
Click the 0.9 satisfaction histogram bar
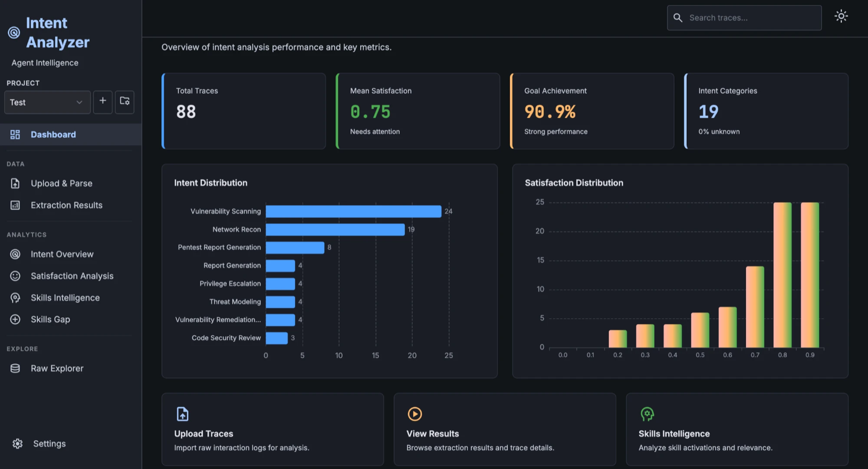click(810, 275)
